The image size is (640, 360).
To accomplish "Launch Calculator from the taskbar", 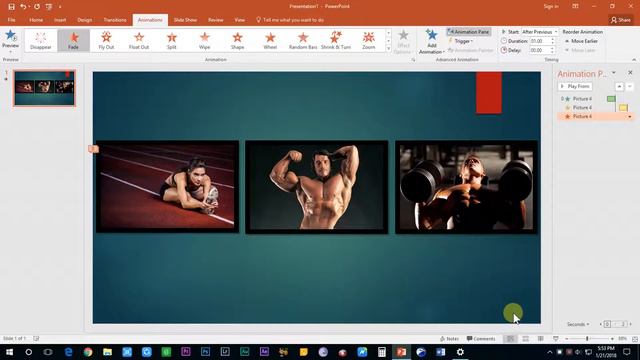I will click(x=382, y=352).
